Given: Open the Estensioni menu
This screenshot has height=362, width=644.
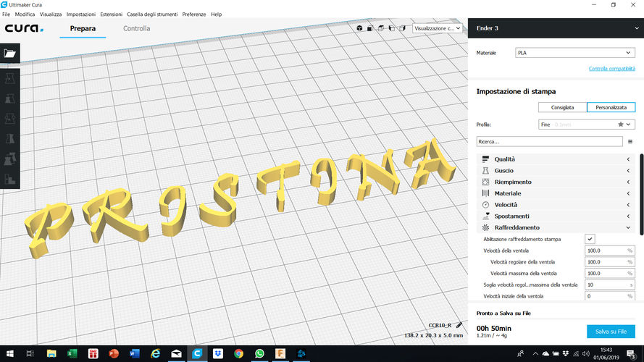Looking at the screenshot, I should tap(112, 14).
